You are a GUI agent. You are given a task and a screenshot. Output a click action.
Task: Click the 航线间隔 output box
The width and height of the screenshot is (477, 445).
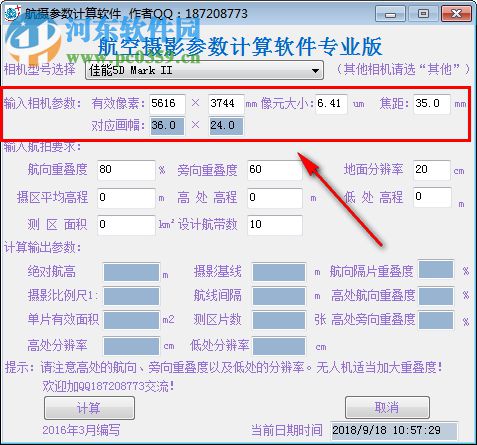(279, 296)
